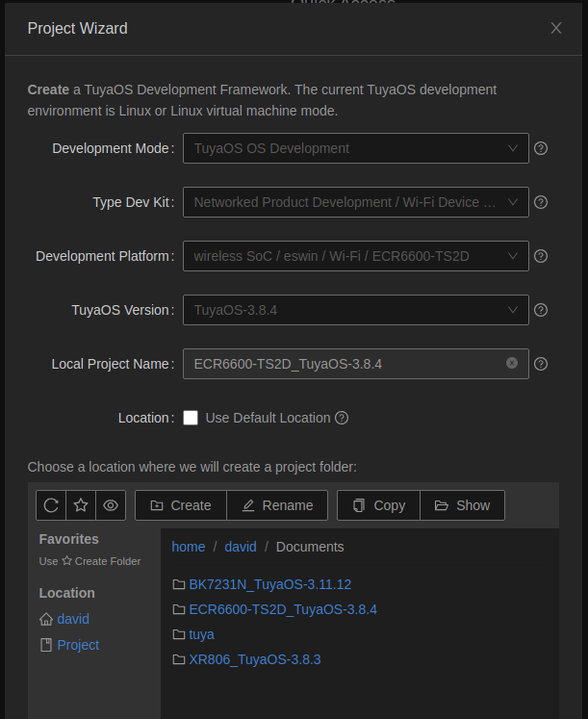Image resolution: width=588 pixels, height=719 pixels.
Task: Open the ECR6600-TS2D_TuyaOS-3.8.4 folder in list
Action: click(x=283, y=609)
